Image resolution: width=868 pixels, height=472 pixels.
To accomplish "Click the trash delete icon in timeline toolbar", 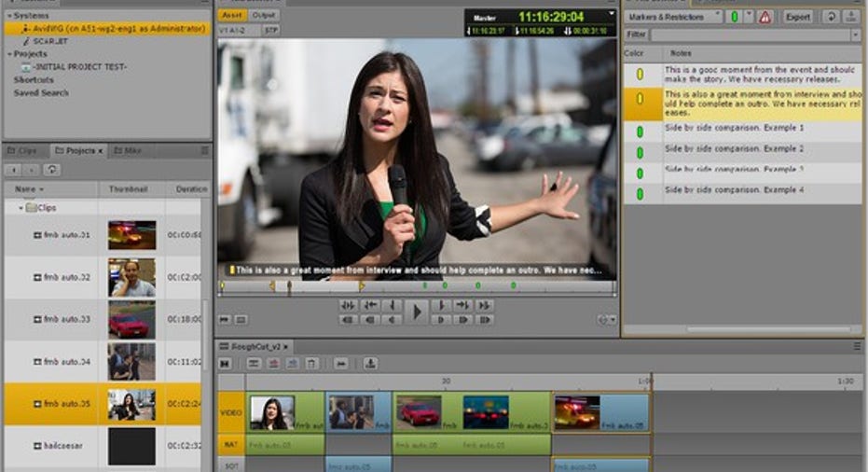I will (311, 363).
